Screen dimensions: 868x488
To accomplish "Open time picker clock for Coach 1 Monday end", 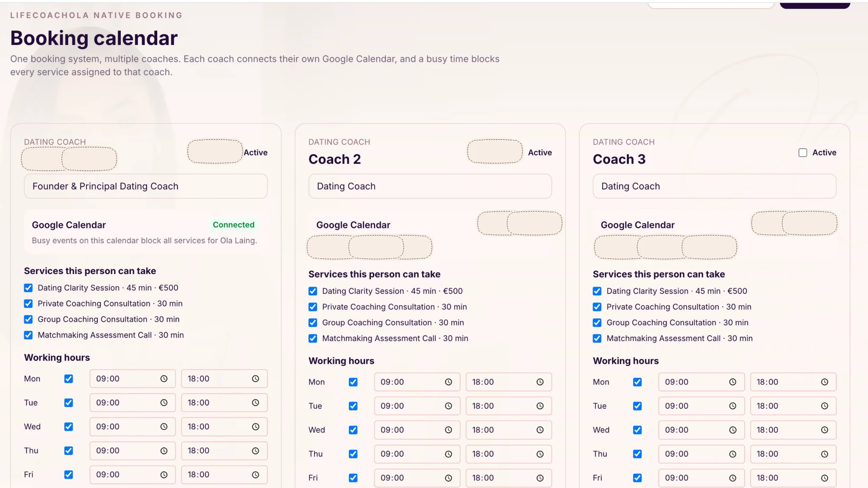I will click(x=256, y=379).
